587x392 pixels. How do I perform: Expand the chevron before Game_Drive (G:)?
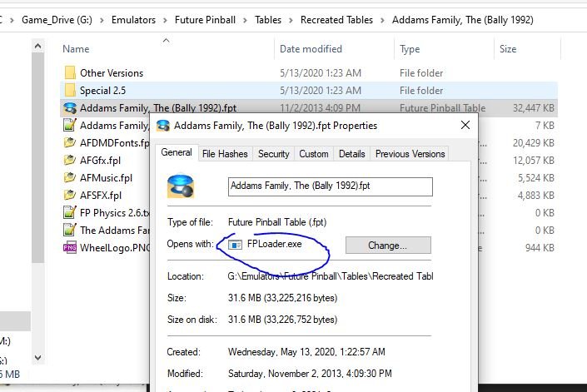[12, 20]
